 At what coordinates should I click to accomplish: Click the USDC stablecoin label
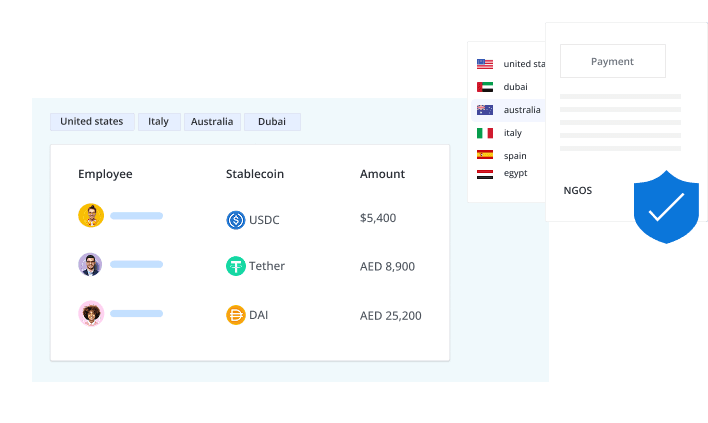pyautogui.click(x=264, y=220)
